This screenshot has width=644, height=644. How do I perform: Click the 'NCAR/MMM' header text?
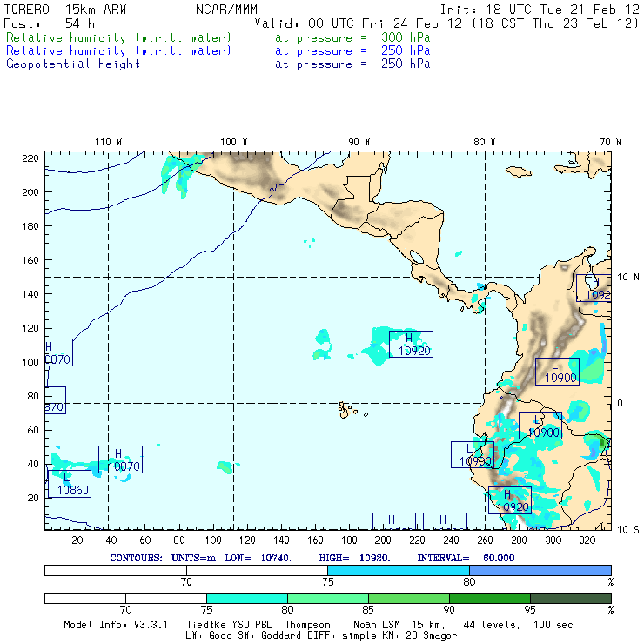pos(226,10)
